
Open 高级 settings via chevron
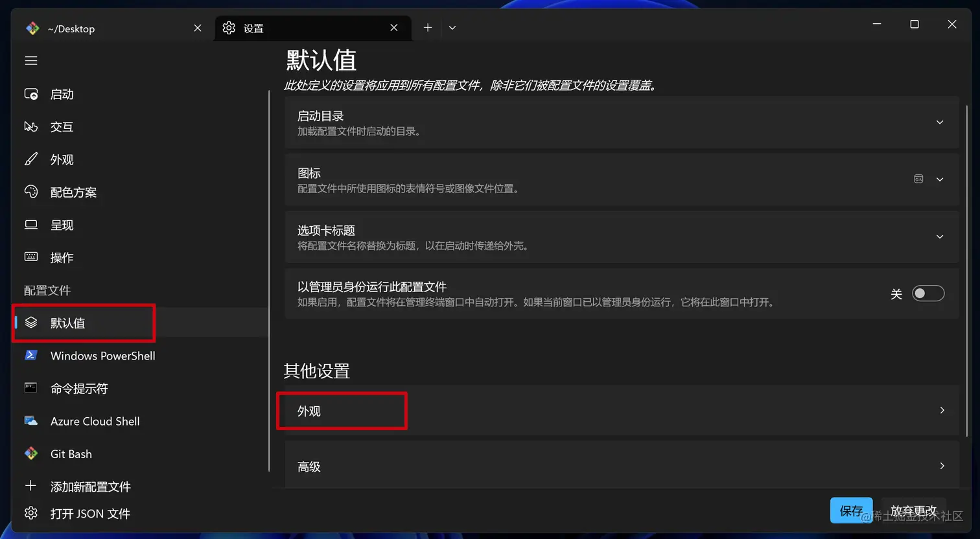(x=942, y=466)
